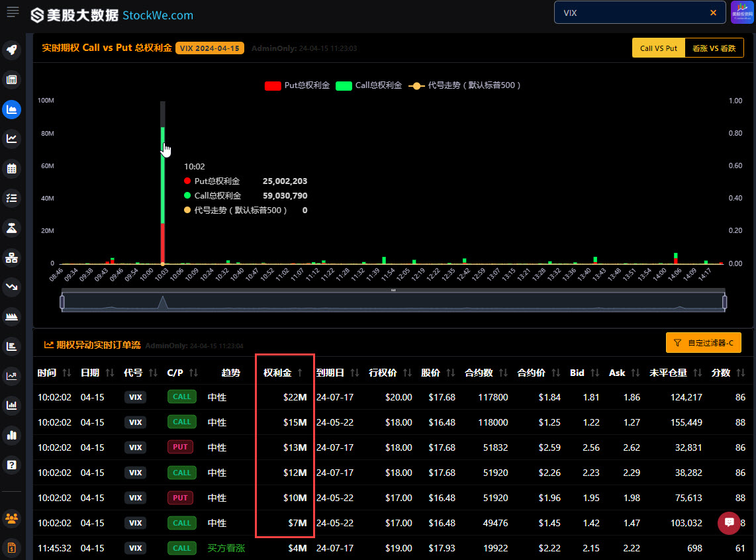Viewport: 756px width, 560px height.
Task: Click the 买方看涨 trend text
Action: click(x=226, y=548)
